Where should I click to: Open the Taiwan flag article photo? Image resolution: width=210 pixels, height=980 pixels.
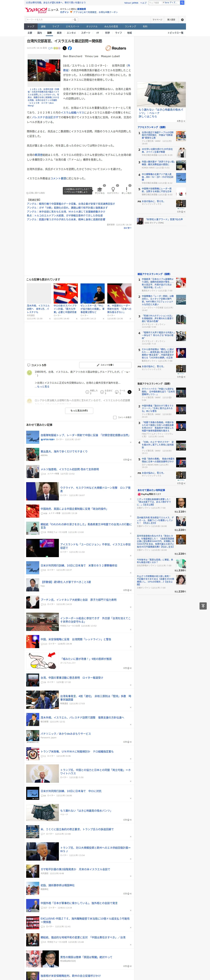point(44,70)
